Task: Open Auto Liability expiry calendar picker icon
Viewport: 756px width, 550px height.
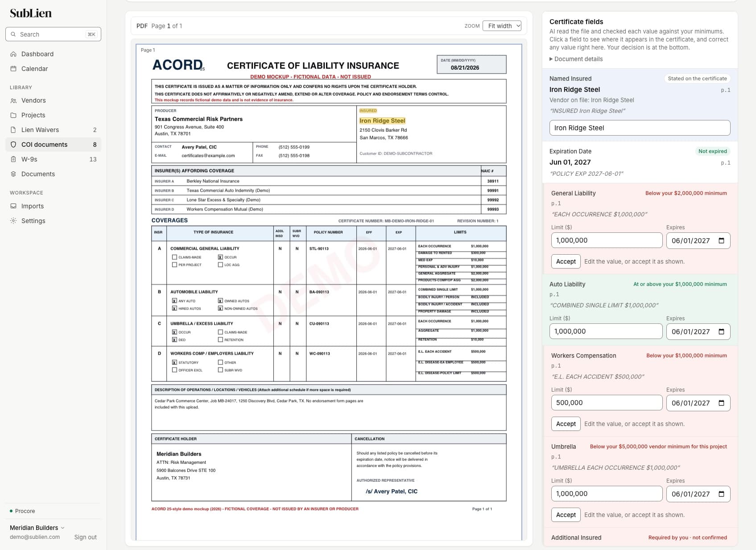Action: pos(721,331)
